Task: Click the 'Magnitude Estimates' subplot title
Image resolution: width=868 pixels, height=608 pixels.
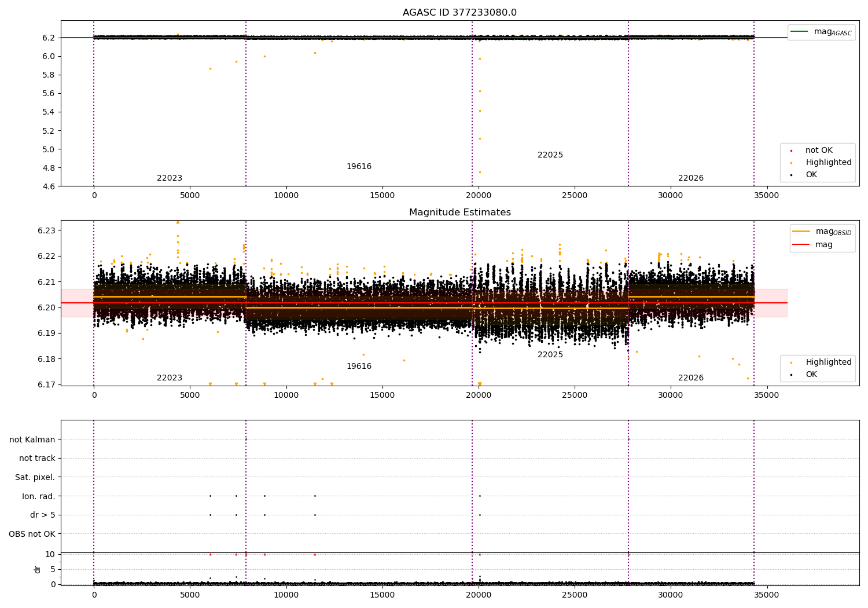Action: pyautogui.click(x=459, y=213)
